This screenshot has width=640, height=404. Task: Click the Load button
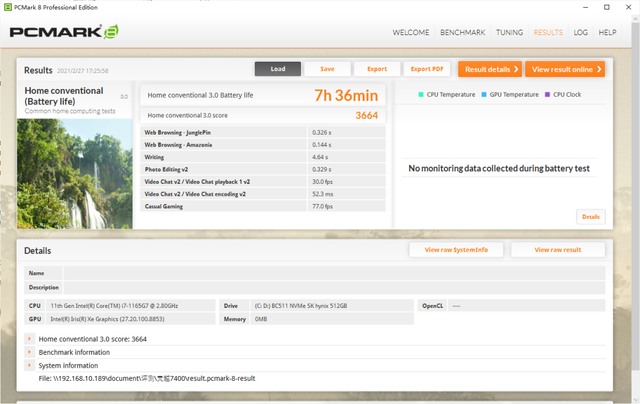278,69
